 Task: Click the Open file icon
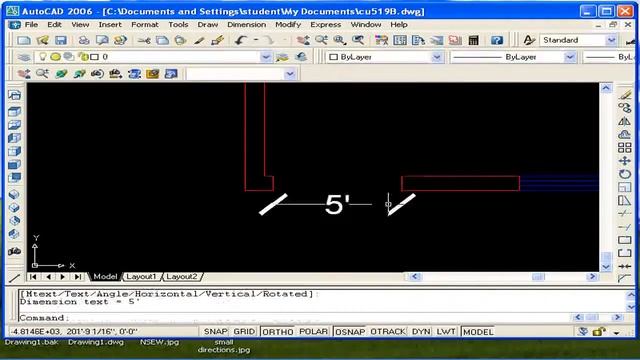[42, 40]
